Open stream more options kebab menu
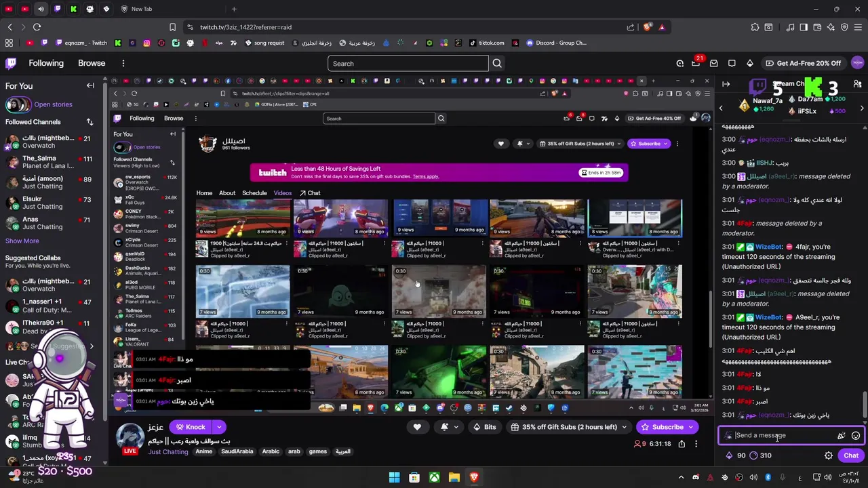The height and width of the screenshot is (488, 868). coord(696,444)
